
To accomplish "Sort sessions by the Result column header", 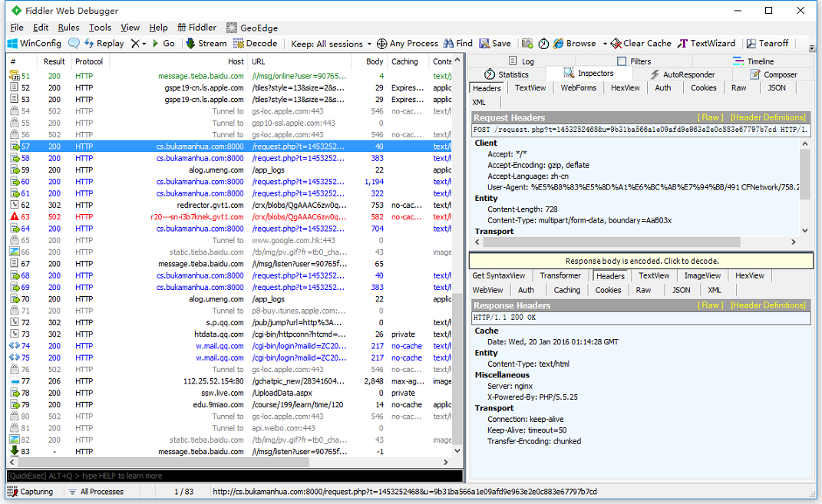I will [x=54, y=61].
